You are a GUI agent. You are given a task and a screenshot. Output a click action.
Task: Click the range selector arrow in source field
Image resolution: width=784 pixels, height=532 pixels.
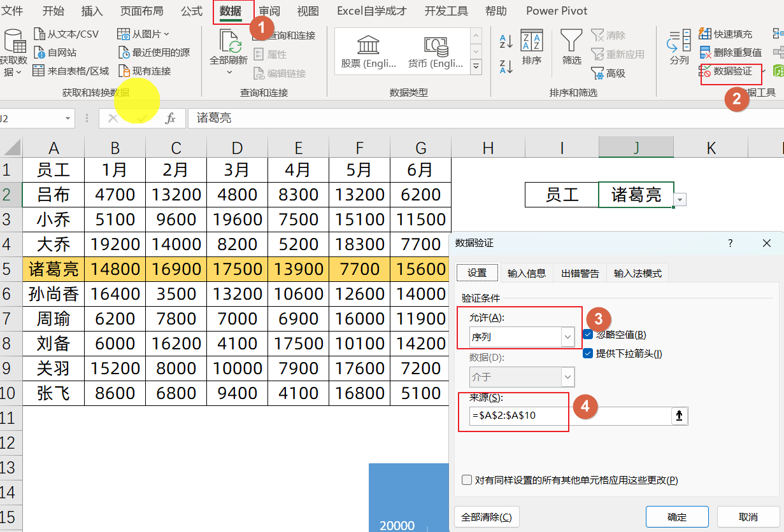[680, 416]
